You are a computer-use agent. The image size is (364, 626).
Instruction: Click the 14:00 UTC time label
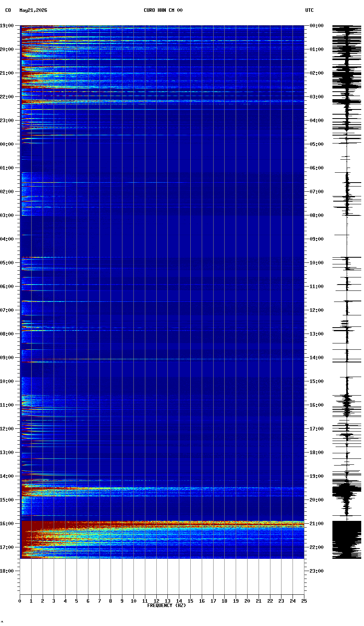(x=317, y=358)
